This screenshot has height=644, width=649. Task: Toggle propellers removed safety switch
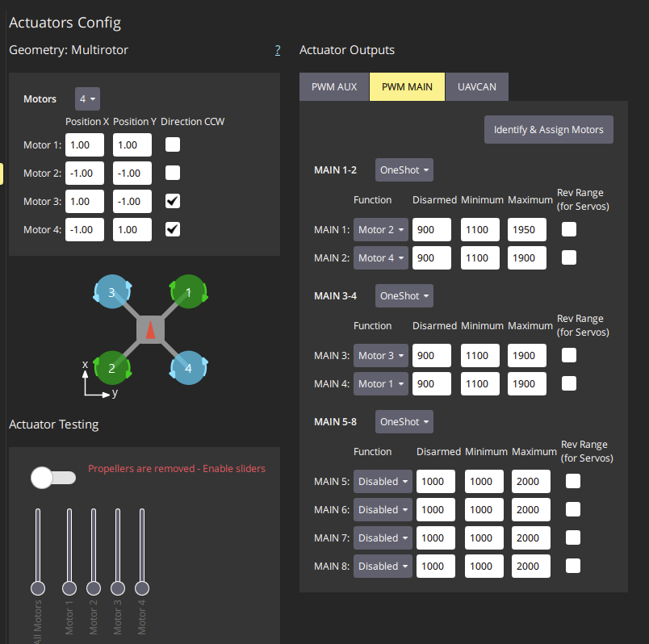coord(53,477)
